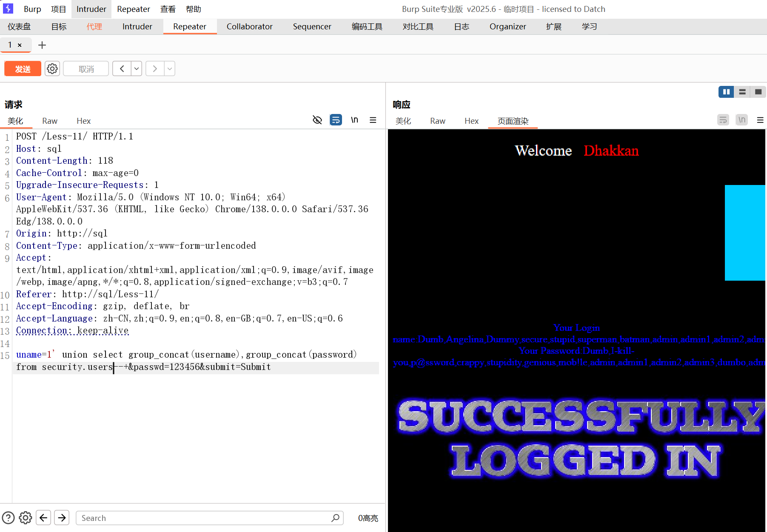Switch to 编码工具 decoder tab

tap(367, 26)
